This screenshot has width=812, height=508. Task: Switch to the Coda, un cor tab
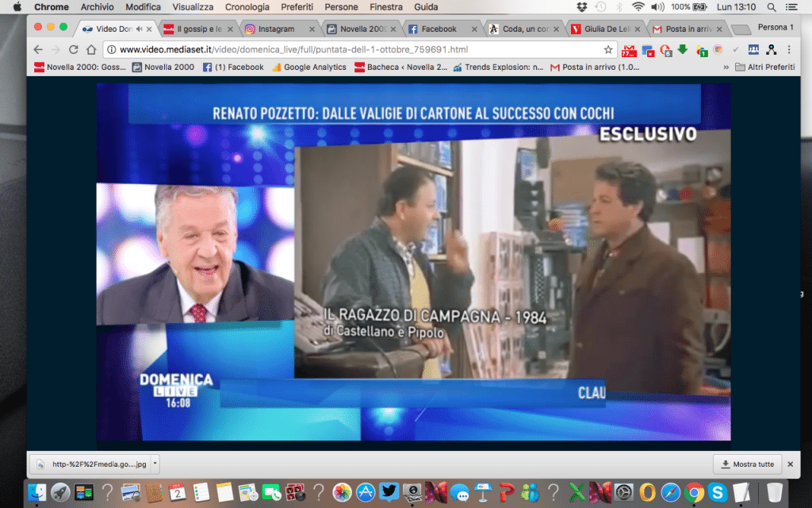524,29
